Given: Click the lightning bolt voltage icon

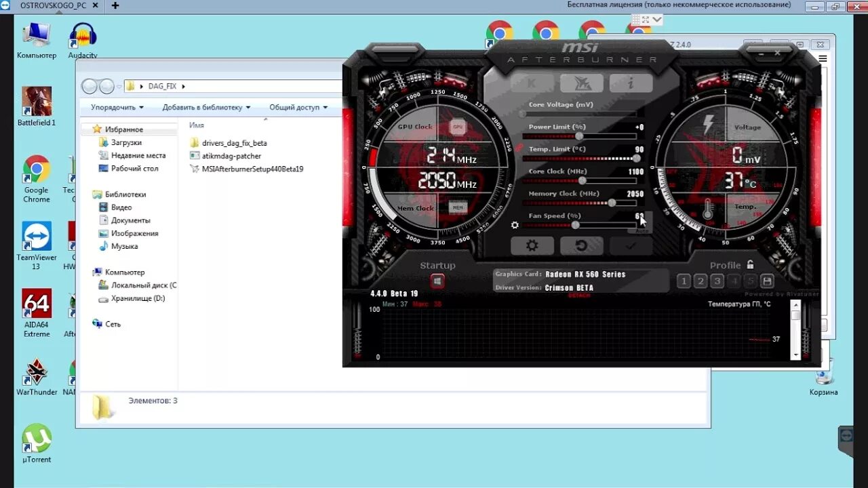Looking at the screenshot, I should point(708,125).
